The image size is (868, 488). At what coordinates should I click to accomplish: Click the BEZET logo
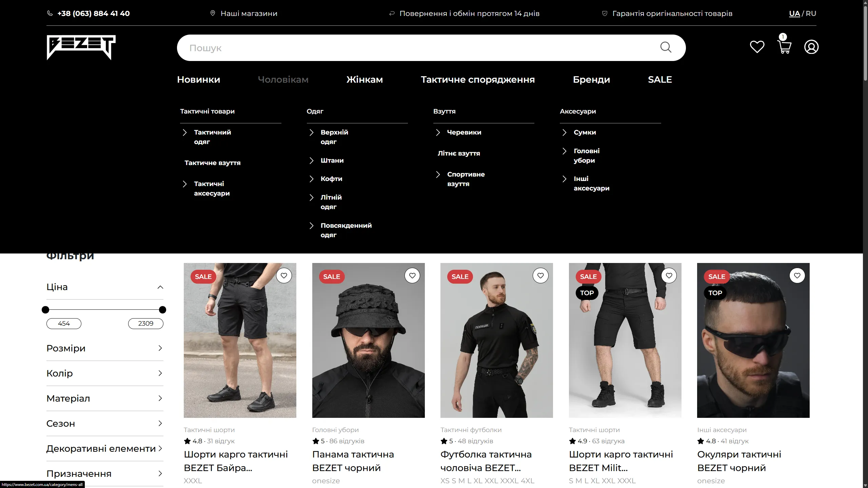(81, 47)
